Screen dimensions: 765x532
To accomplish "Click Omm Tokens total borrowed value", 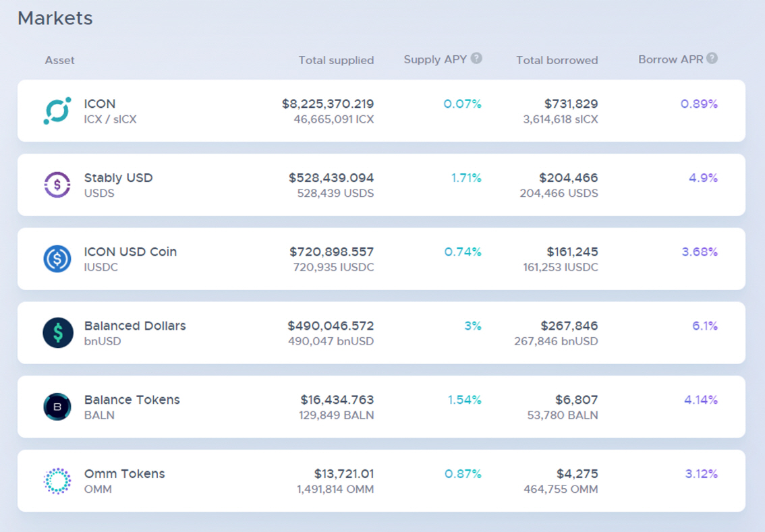I will tap(577, 474).
